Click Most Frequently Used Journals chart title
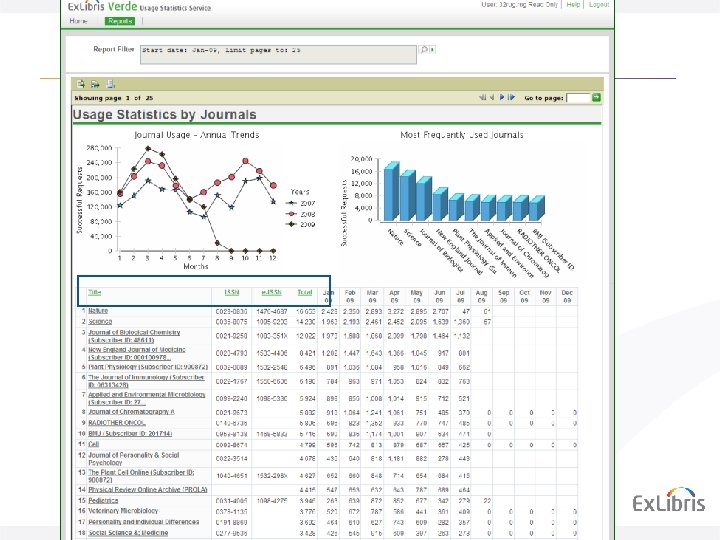Viewport: 720px width, 540px height. (x=461, y=135)
